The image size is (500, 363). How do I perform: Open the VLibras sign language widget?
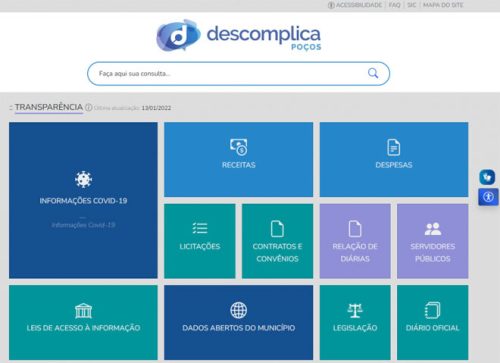pos(487,177)
